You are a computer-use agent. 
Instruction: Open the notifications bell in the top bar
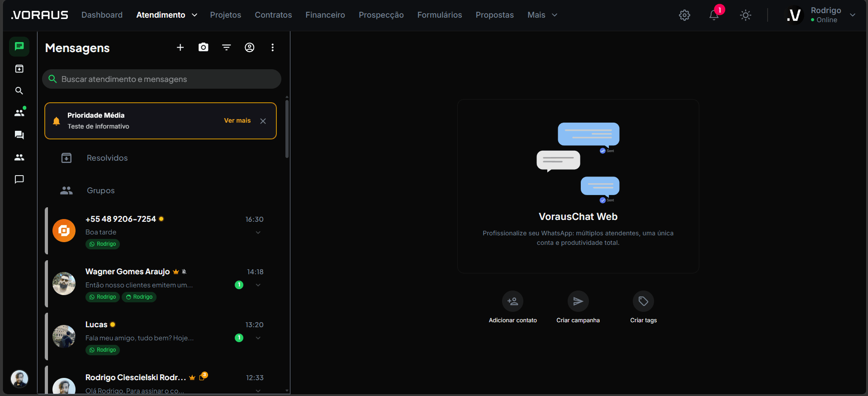click(x=714, y=15)
